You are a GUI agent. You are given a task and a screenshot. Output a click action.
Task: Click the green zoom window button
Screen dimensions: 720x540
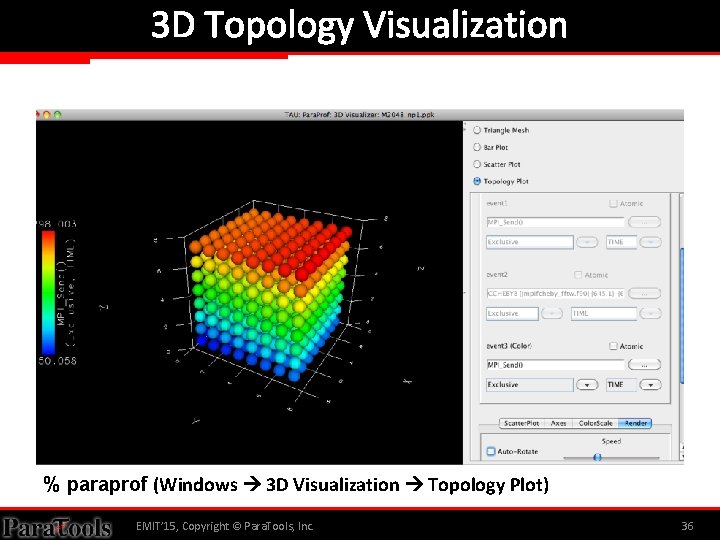click(x=57, y=115)
